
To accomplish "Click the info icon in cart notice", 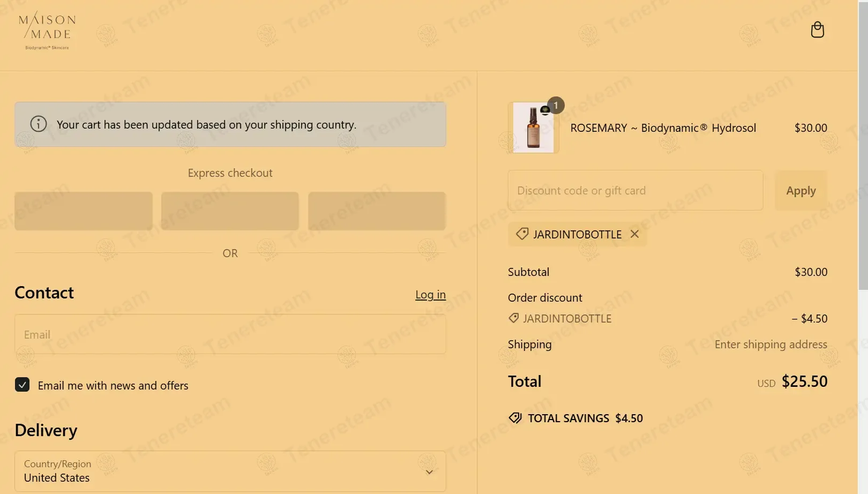I will (39, 124).
